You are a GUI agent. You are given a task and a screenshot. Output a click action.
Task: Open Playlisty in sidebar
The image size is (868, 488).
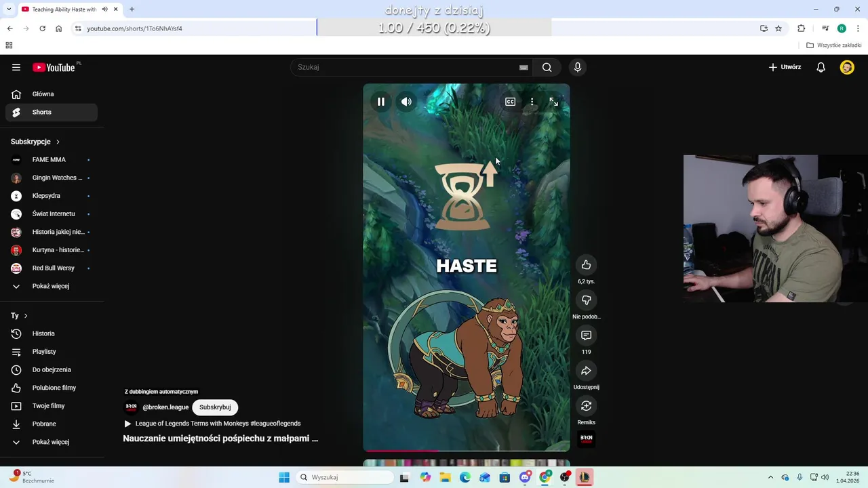click(52, 352)
